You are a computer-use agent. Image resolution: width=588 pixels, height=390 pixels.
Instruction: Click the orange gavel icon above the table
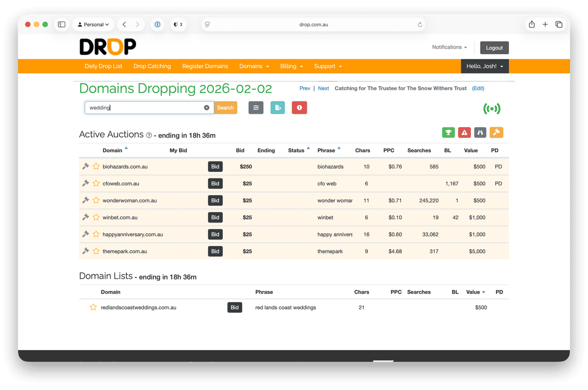tap(496, 132)
